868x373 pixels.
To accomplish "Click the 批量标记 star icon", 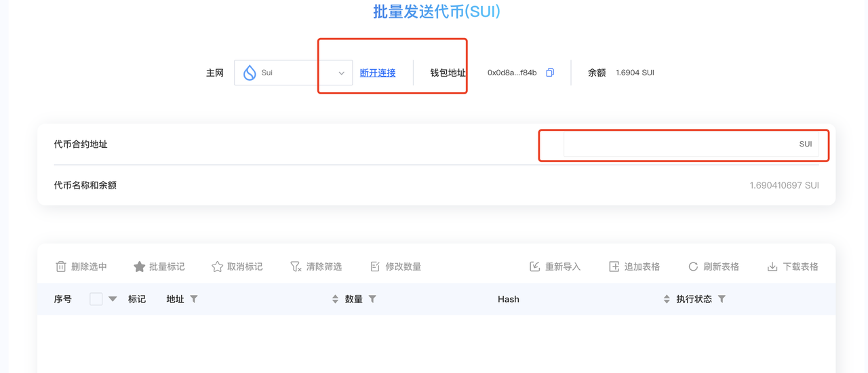I will [139, 267].
